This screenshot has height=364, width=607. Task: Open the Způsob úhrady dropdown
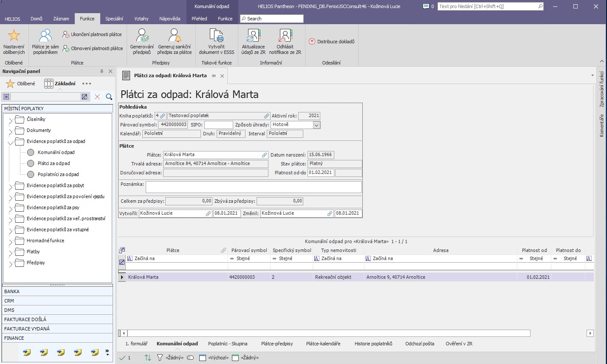[316, 125]
